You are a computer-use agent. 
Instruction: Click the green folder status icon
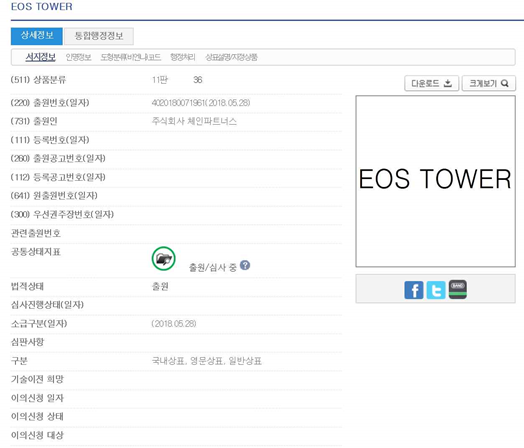[163, 259]
